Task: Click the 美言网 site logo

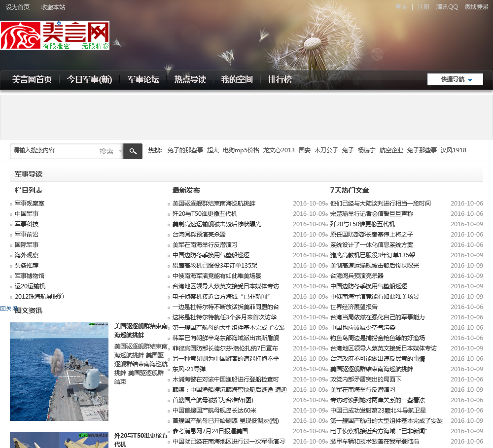Action: 55,35
